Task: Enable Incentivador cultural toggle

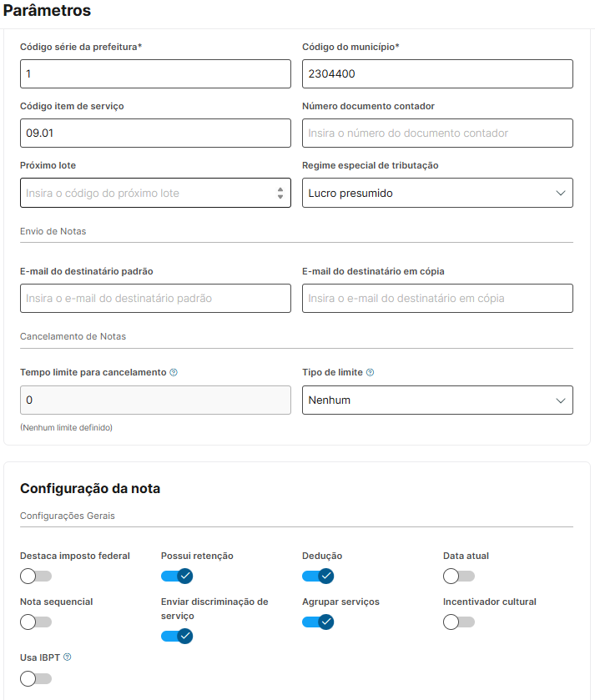Action: coord(459,622)
